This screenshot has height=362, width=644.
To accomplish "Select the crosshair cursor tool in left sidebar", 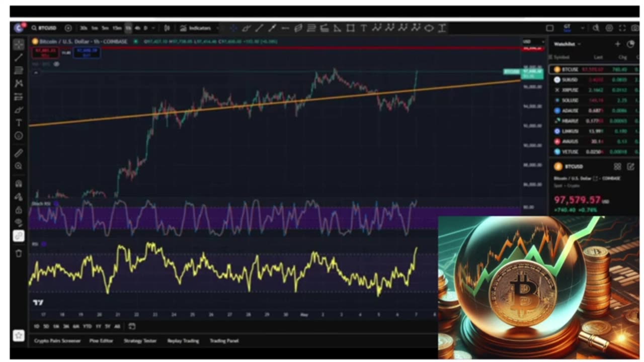I will point(19,44).
